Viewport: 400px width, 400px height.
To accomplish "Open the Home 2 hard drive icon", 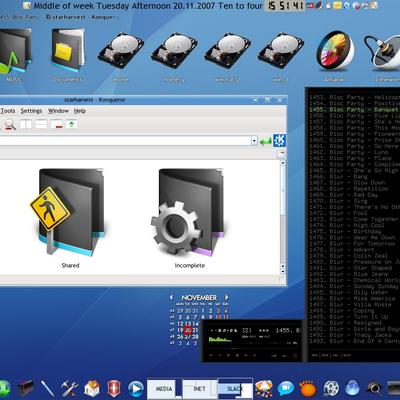I will pyautogui.click(x=174, y=51).
